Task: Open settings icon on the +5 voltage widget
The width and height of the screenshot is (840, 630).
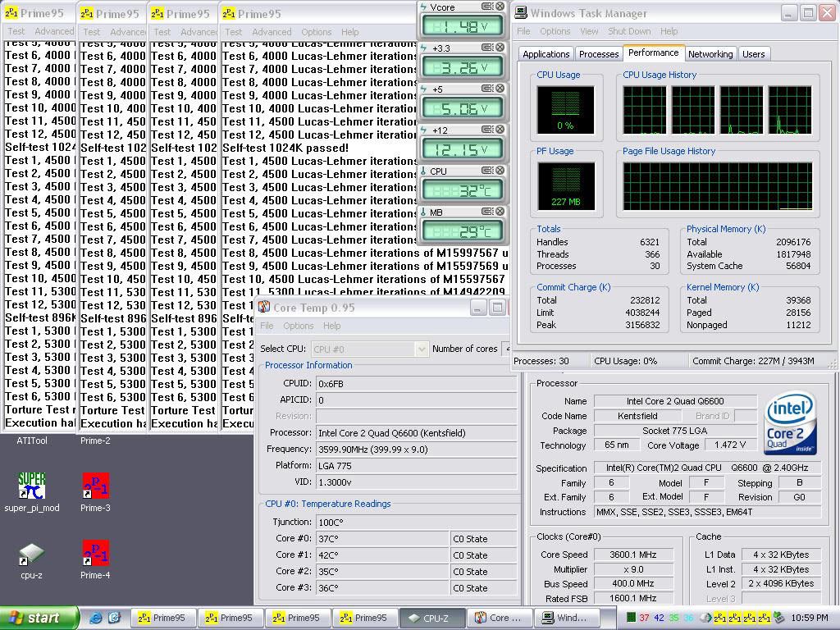Action: point(487,89)
